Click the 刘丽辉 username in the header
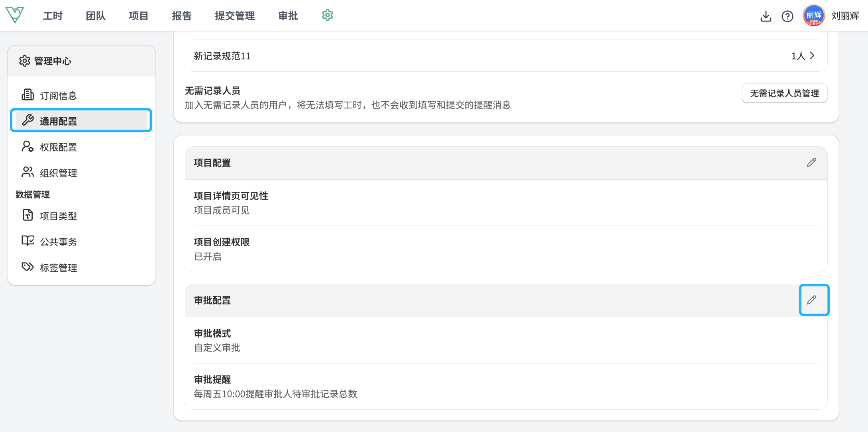 pos(845,16)
